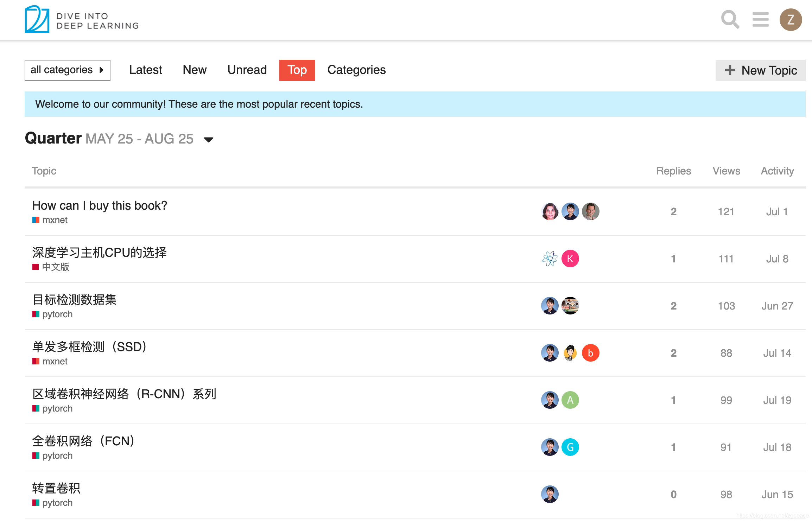Sort topics by Views column header
Image resolution: width=812 pixels, height=522 pixels.
point(726,171)
